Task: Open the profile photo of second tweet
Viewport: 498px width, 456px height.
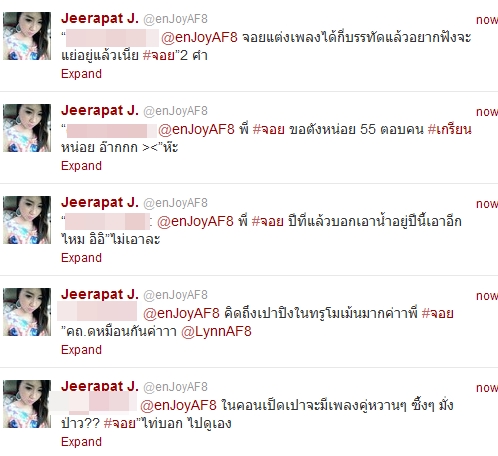Action: (x=27, y=128)
